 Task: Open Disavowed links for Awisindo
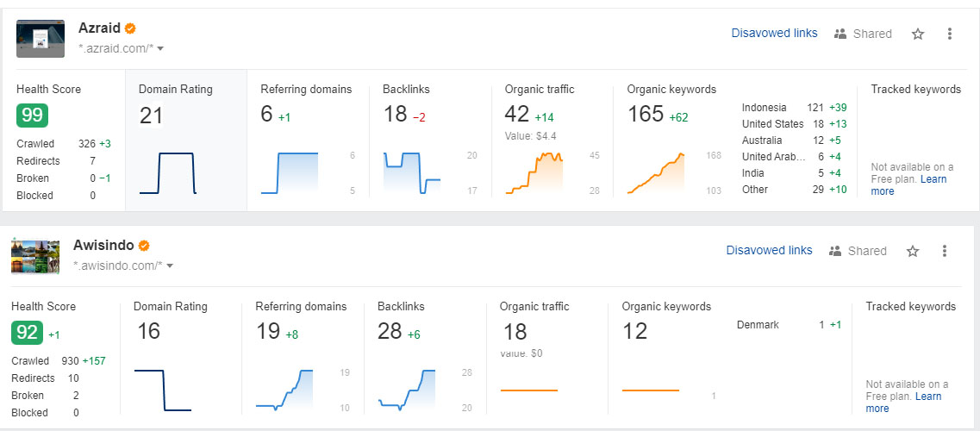pos(770,251)
